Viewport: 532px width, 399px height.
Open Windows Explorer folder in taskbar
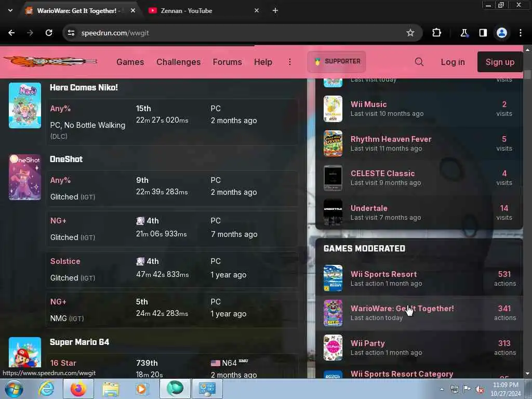pos(111,389)
